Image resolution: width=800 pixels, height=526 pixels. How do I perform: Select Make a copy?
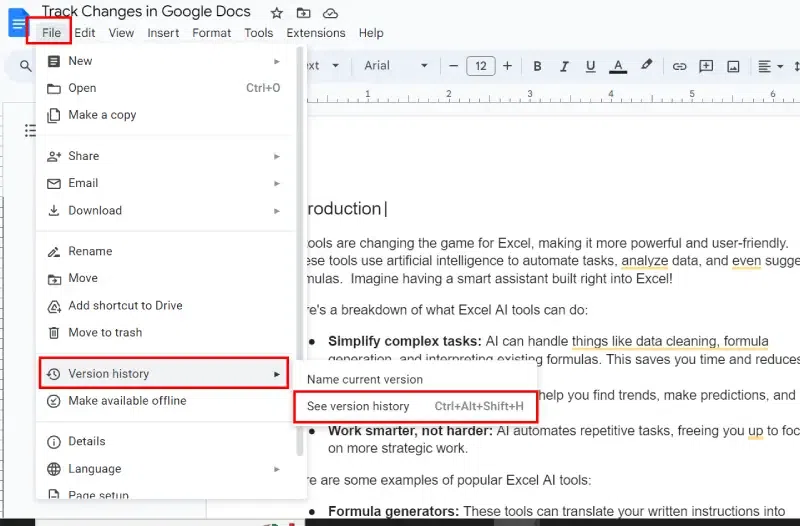[165, 115]
